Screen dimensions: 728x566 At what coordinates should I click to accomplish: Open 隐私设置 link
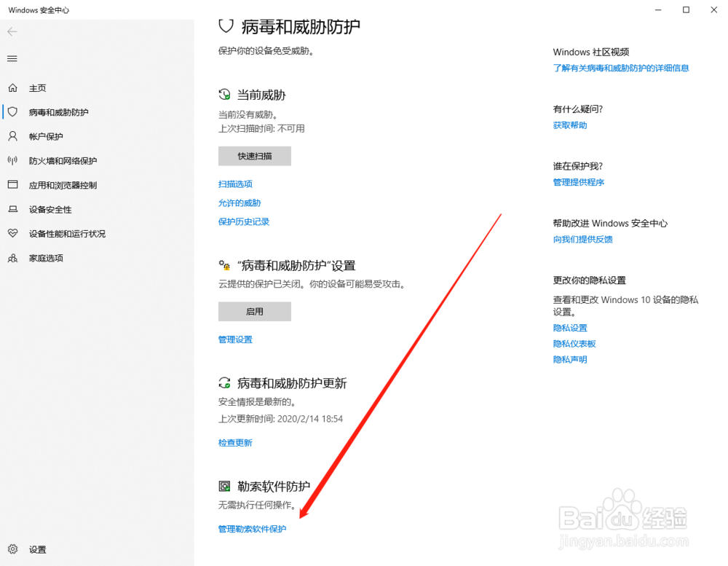click(570, 328)
